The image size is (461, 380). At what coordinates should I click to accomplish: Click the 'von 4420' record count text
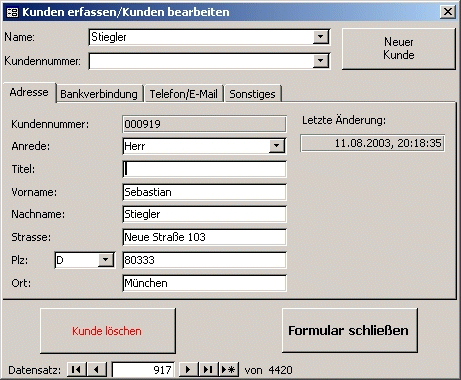(269, 370)
